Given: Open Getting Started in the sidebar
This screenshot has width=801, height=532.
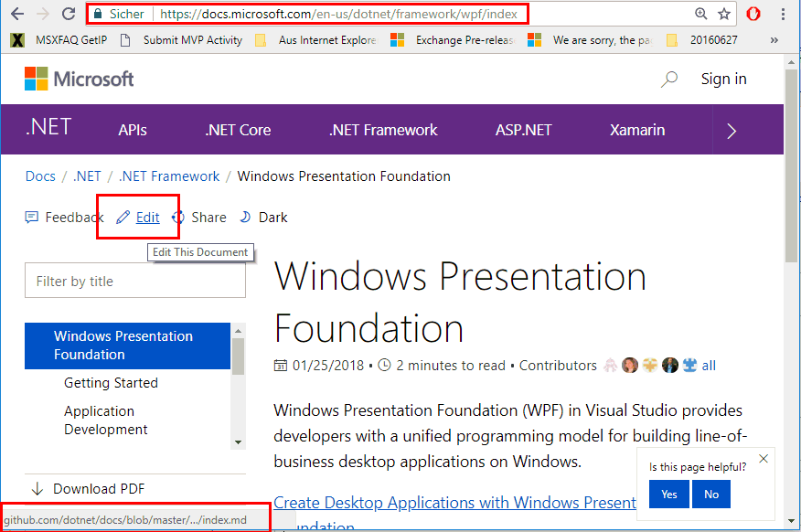Looking at the screenshot, I should click(111, 383).
